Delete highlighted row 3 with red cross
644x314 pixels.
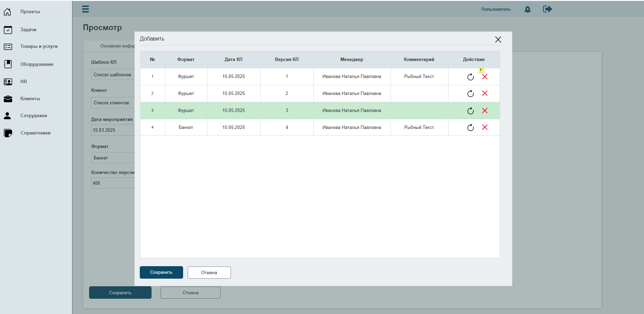click(485, 111)
